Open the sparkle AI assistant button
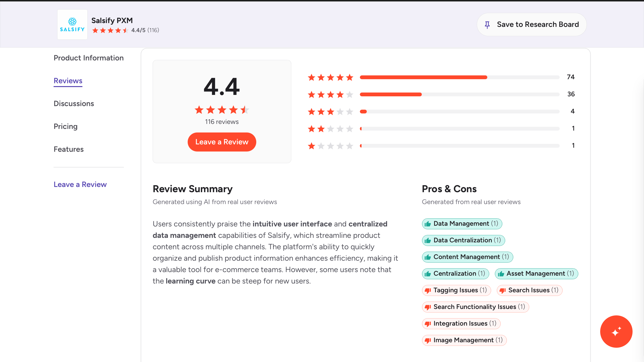The height and width of the screenshot is (362, 644). 616,331
